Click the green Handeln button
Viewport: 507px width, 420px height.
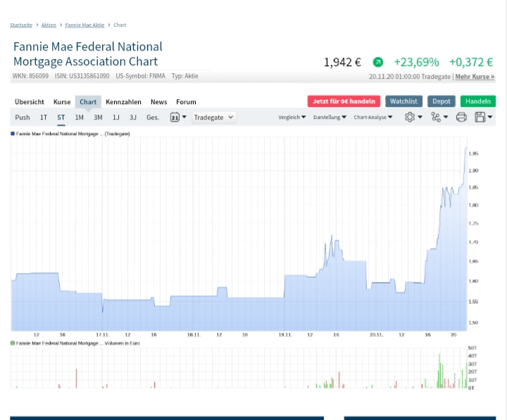(478, 101)
